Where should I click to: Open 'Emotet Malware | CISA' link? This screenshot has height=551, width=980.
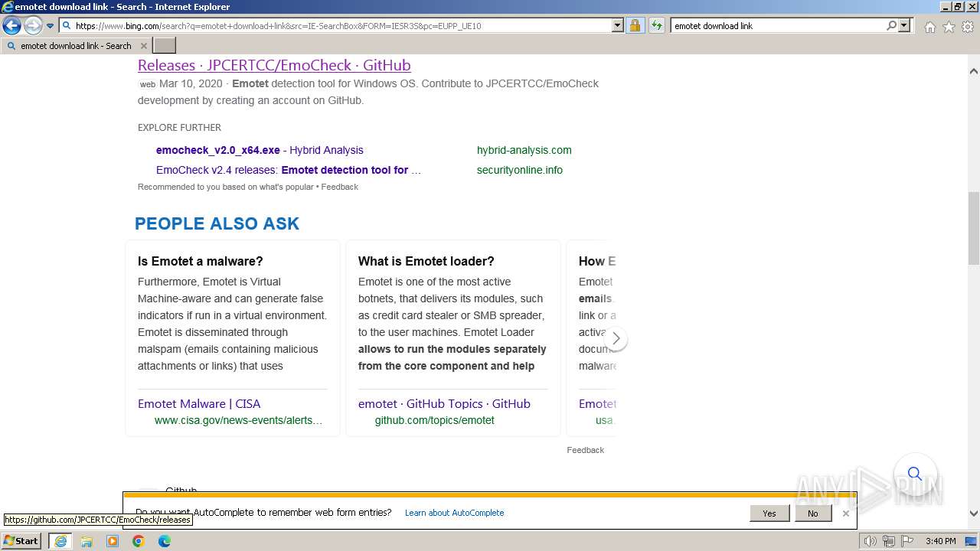pyautogui.click(x=199, y=403)
